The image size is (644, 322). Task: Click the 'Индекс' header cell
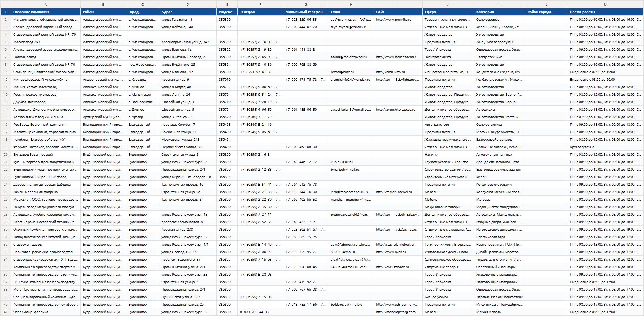227,12
